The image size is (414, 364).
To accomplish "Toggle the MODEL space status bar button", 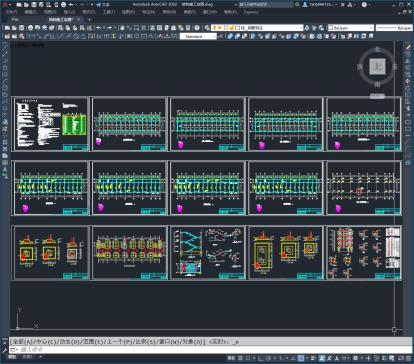I will tap(231, 358).
